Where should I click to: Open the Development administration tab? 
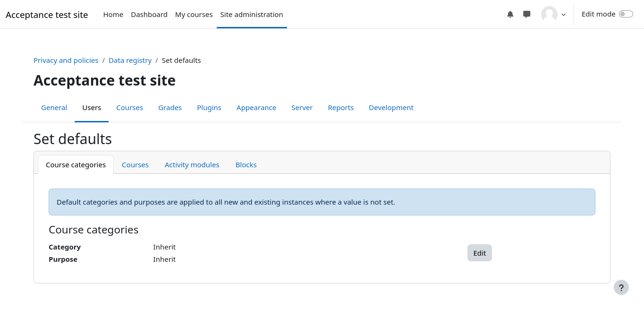click(x=391, y=108)
